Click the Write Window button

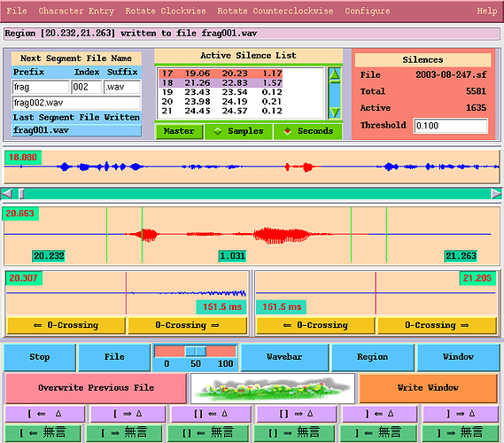click(x=428, y=388)
